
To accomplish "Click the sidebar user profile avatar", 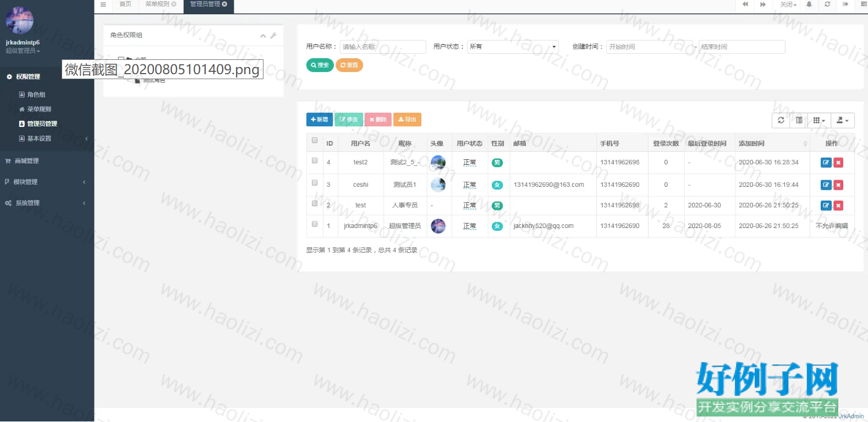I will 20,21.
